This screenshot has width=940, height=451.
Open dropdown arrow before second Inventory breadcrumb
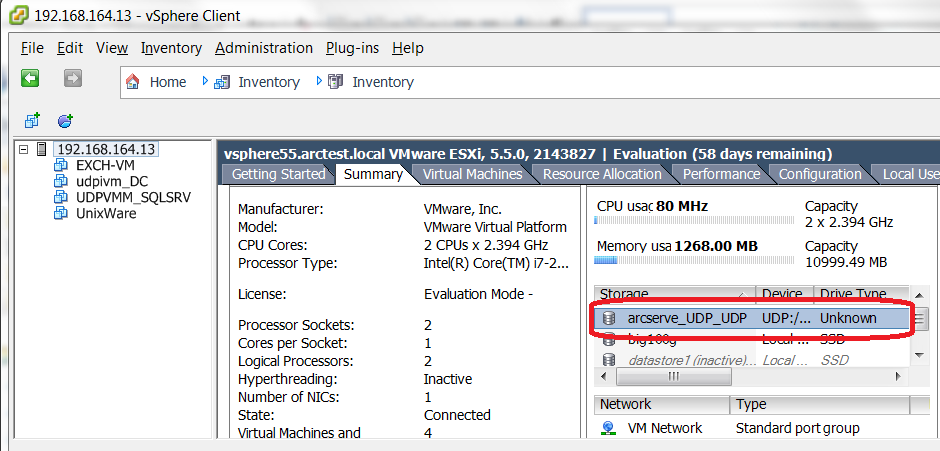point(319,81)
